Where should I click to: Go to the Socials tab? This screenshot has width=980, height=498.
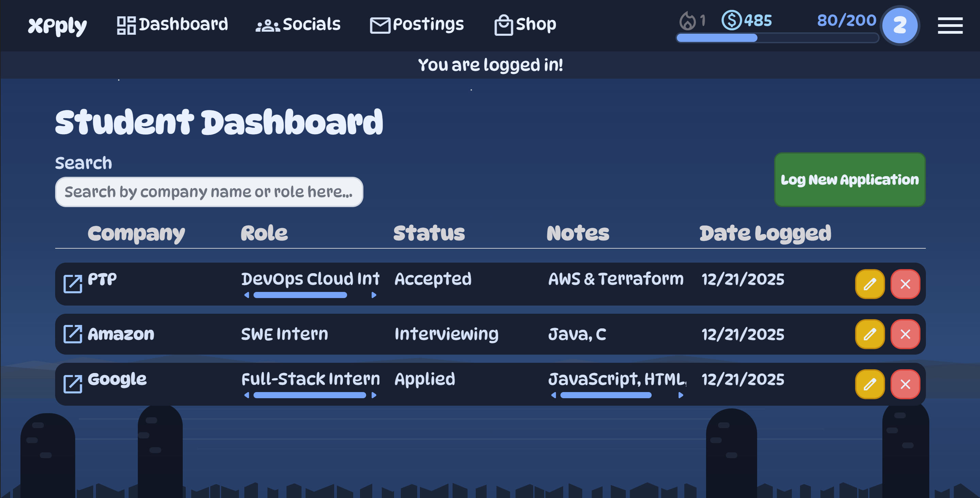[x=298, y=25]
